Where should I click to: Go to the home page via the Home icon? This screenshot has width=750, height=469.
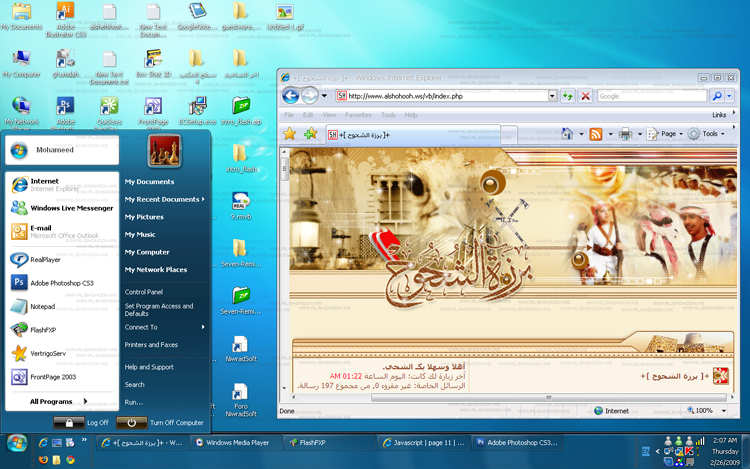pyautogui.click(x=567, y=134)
